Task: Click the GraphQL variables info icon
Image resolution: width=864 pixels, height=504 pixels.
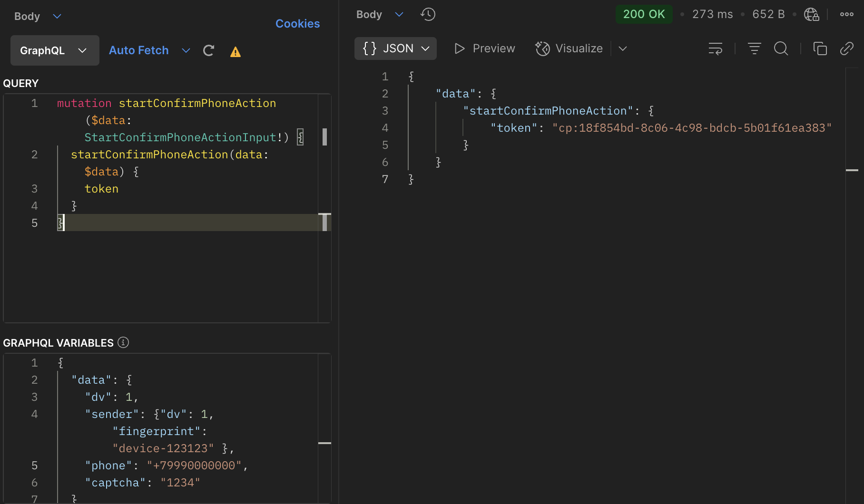Action: (123, 342)
